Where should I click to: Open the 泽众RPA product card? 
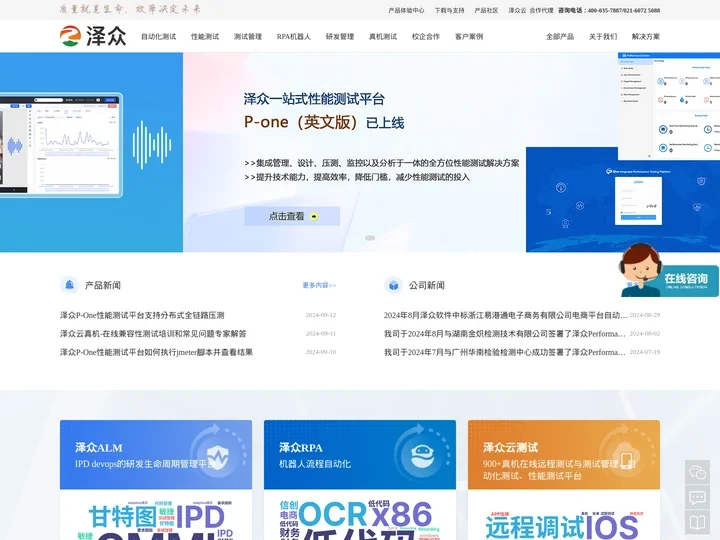[360, 455]
